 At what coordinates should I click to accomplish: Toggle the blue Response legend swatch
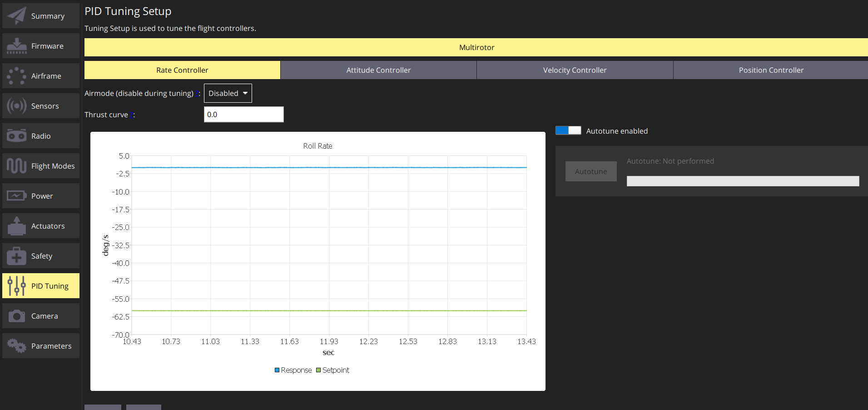tap(277, 370)
